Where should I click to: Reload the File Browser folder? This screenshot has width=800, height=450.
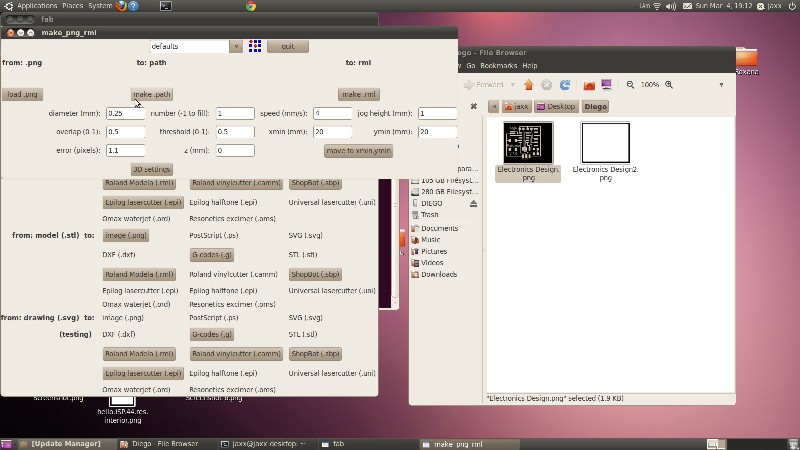pyautogui.click(x=565, y=85)
